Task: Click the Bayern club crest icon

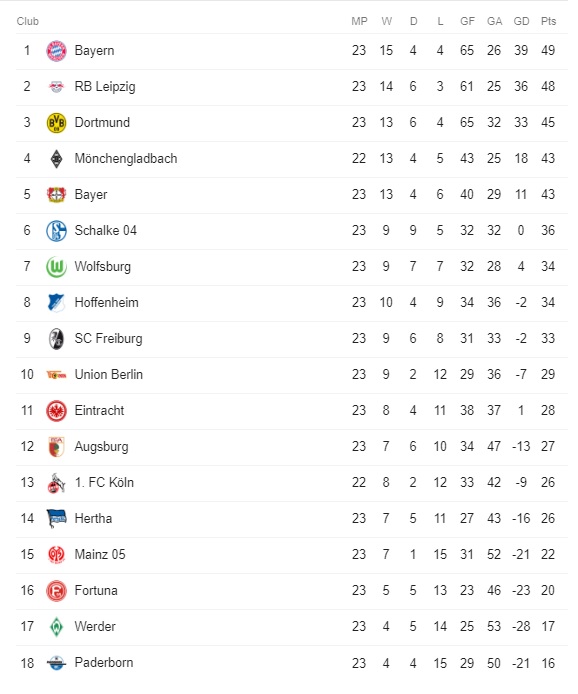Action: point(56,51)
